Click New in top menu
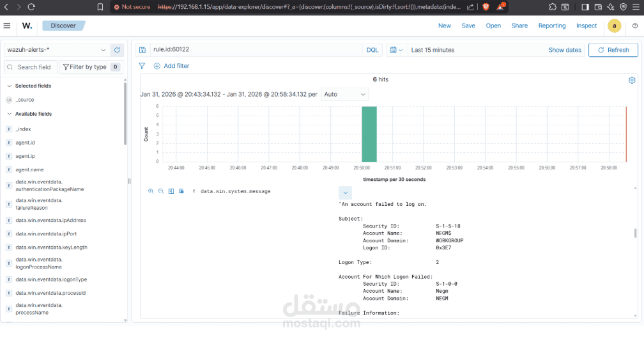 tap(445, 26)
